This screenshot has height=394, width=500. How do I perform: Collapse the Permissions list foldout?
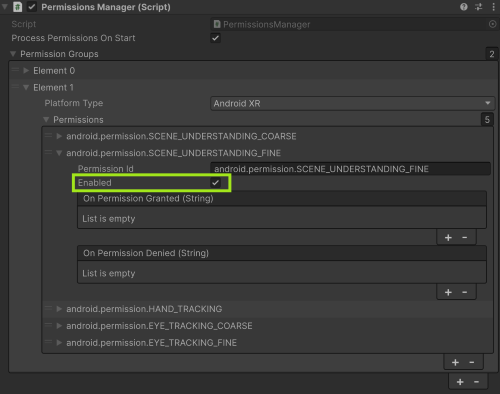46,119
